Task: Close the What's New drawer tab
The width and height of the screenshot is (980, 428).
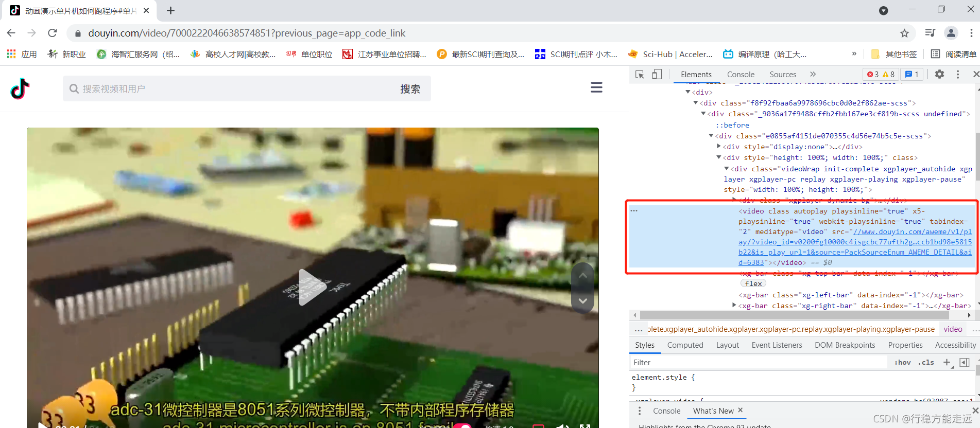Action: click(x=741, y=410)
